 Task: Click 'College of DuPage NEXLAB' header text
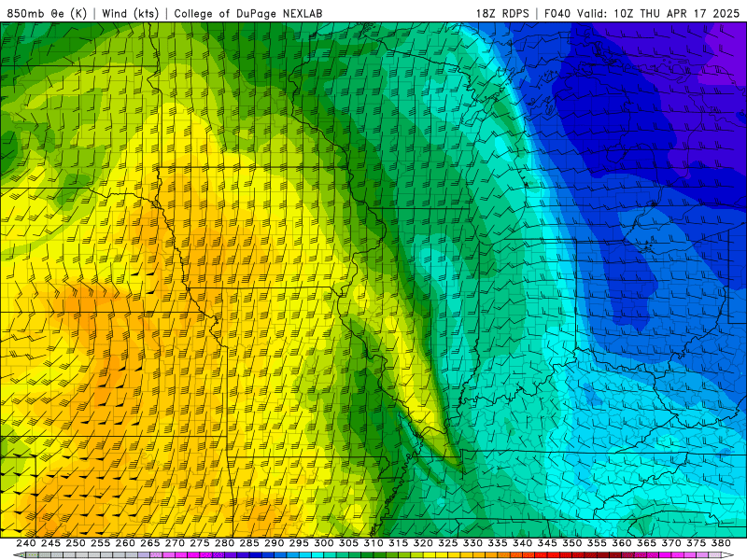[x=248, y=13]
